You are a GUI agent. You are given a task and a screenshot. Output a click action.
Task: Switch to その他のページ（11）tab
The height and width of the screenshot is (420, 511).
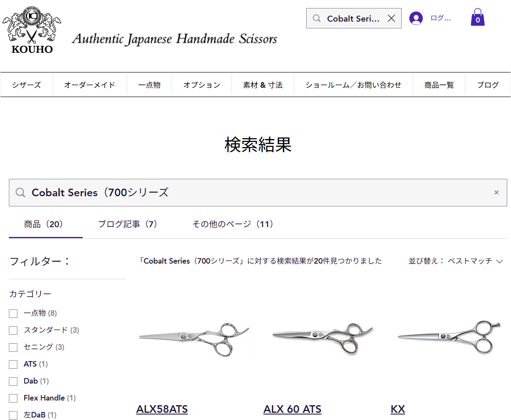235,224
